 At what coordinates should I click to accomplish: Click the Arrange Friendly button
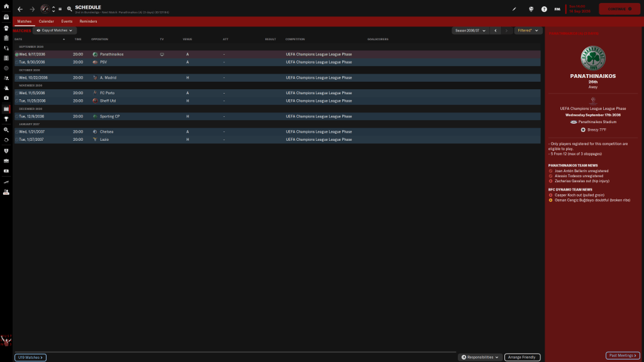click(x=523, y=357)
